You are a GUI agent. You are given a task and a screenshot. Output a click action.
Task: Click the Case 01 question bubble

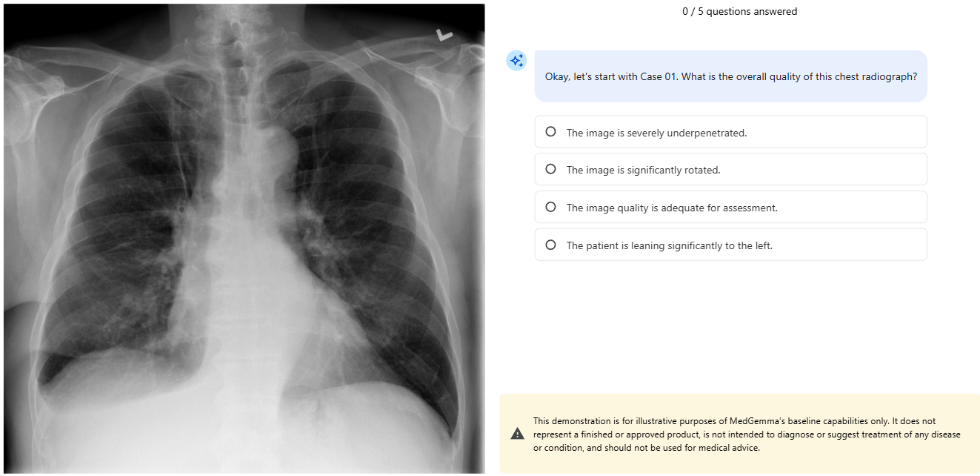730,76
